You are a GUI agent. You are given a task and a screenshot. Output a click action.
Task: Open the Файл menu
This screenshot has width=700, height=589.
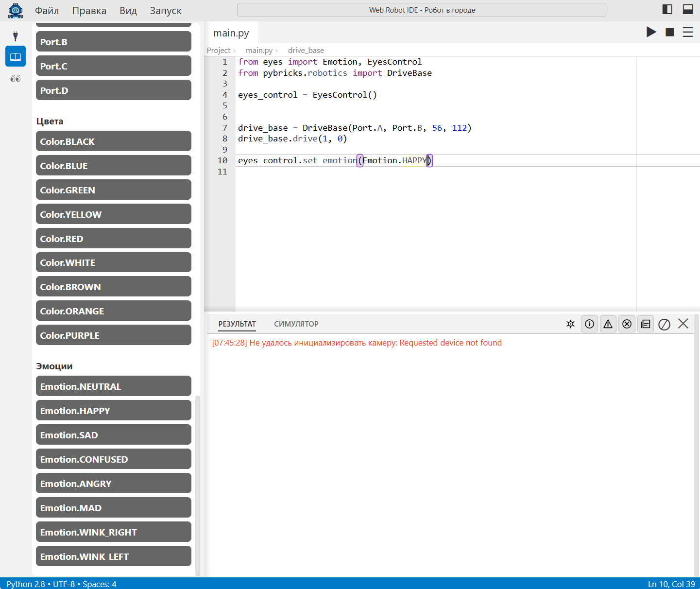point(47,10)
